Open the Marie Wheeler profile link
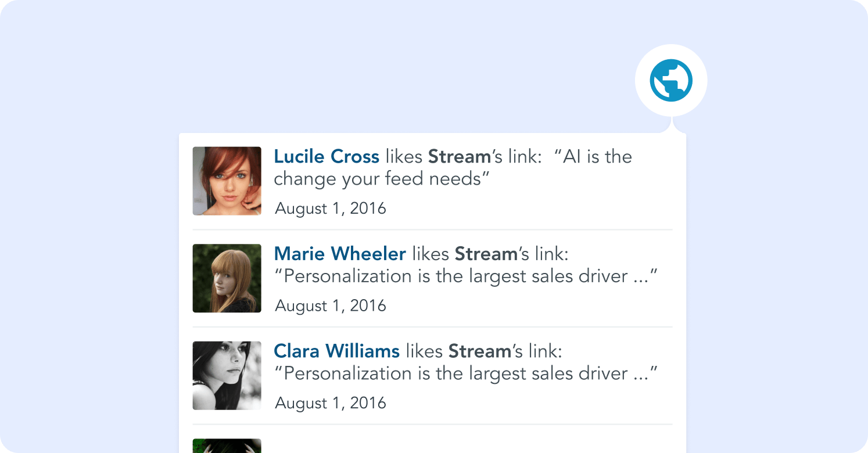This screenshot has height=453, width=868. coord(340,253)
